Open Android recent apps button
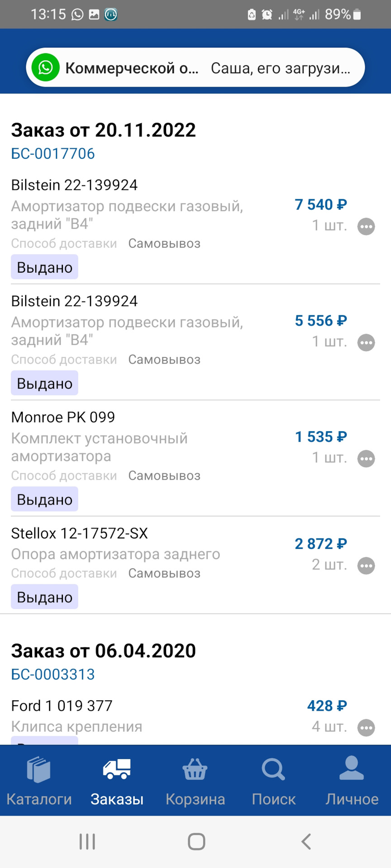Viewport: 391px width, 868px height. coord(87,842)
